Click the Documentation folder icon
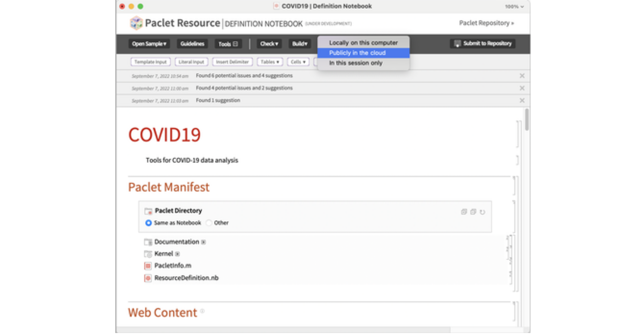Viewport: 644px width, 334px height. pos(148,242)
